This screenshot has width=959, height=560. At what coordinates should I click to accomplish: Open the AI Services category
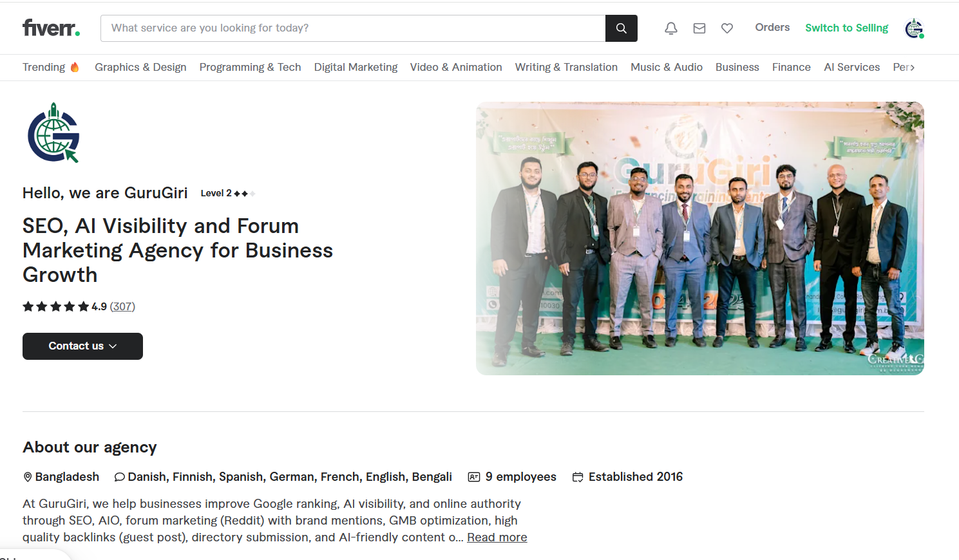click(x=852, y=67)
